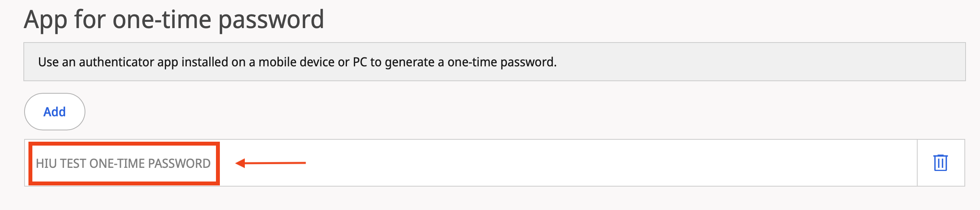
Task: Open the HIU TEST ONE-TIME PASSWORD item
Action: [123, 163]
